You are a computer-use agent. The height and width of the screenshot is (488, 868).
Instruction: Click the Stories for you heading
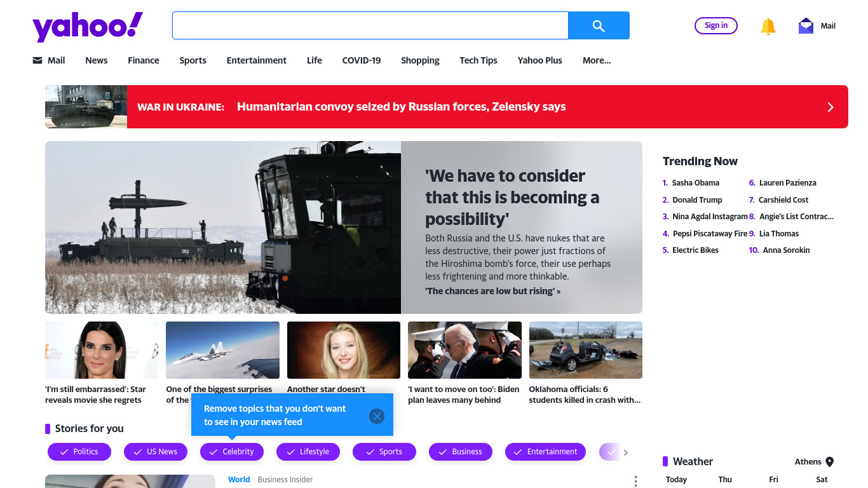tap(90, 429)
